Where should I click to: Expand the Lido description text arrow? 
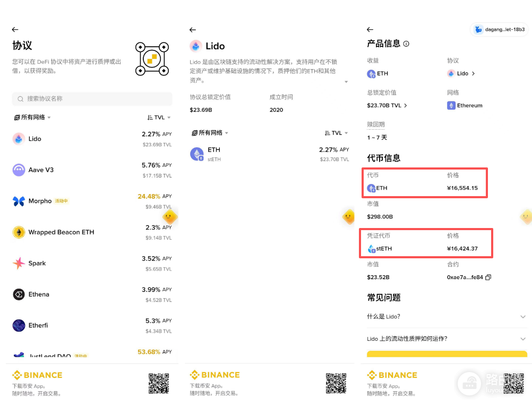coord(346,82)
